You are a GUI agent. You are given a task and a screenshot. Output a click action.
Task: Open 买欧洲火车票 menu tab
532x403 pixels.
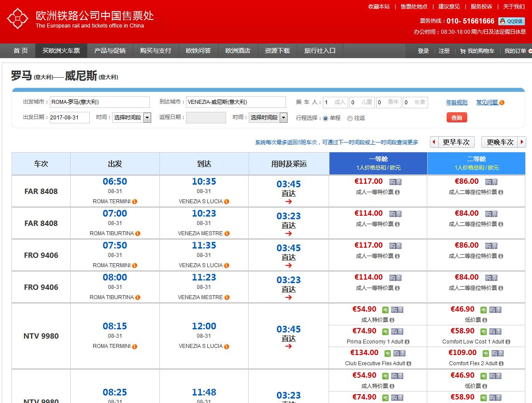point(61,51)
